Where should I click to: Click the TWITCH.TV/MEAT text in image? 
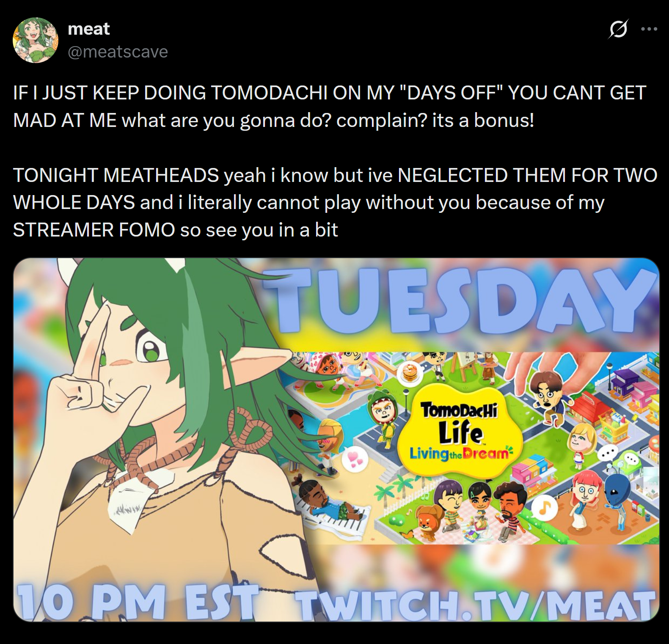point(475,604)
